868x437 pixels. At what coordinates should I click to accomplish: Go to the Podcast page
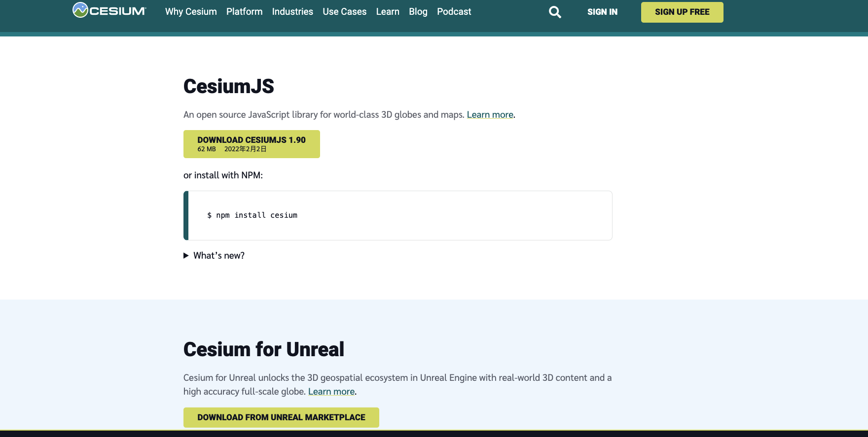coord(454,11)
